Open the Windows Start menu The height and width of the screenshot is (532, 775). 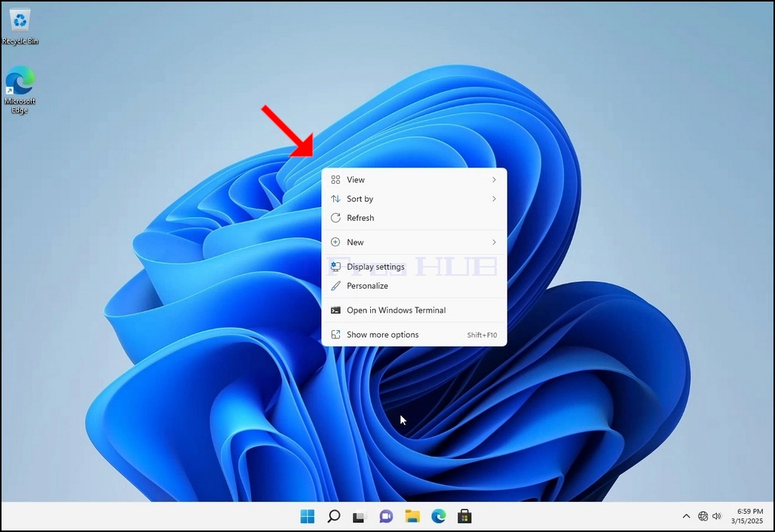(x=308, y=516)
